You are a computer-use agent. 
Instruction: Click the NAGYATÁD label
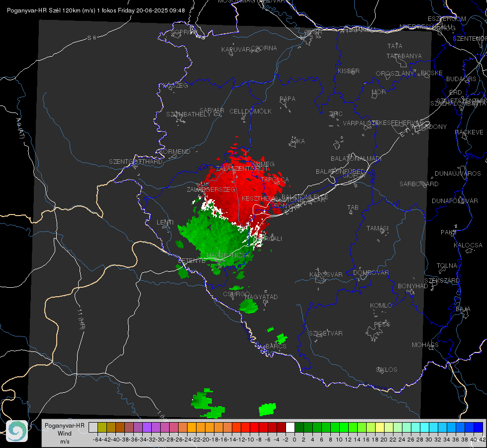(261, 297)
